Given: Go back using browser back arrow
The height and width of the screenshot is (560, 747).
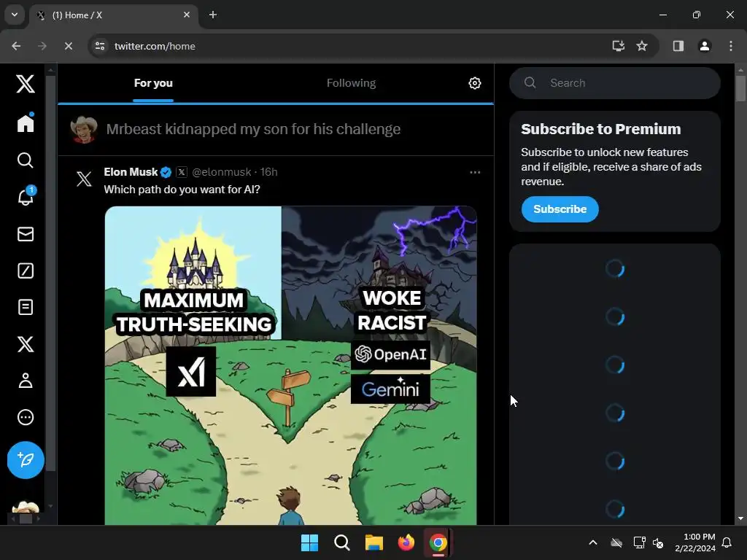Looking at the screenshot, I should (x=16, y=46).
